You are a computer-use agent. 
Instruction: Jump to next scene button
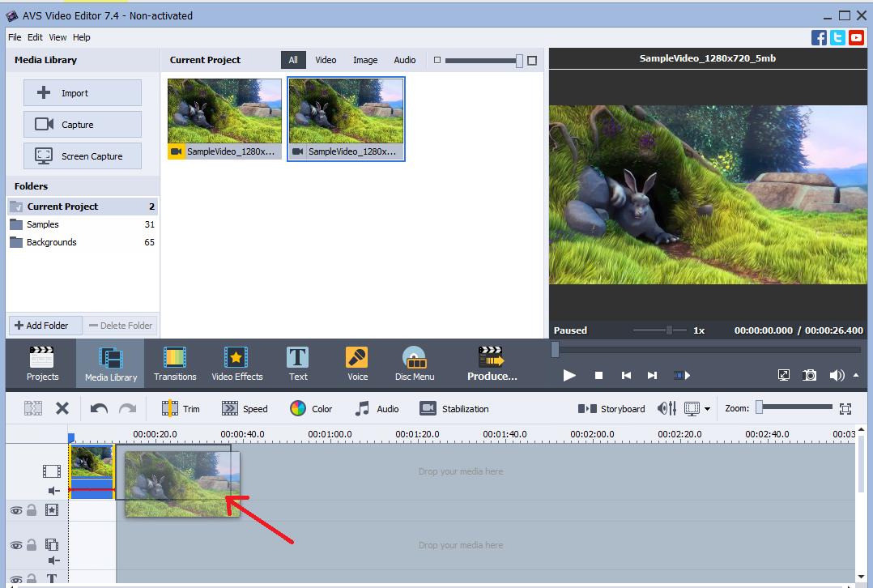coord(682,375)
